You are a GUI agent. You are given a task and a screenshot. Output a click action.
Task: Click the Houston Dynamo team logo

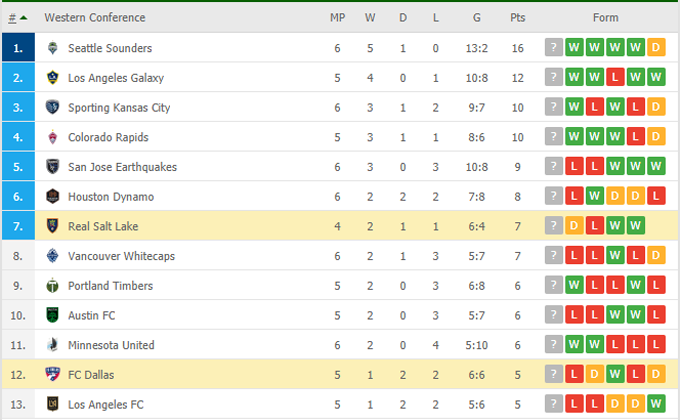tap(53, 196)
